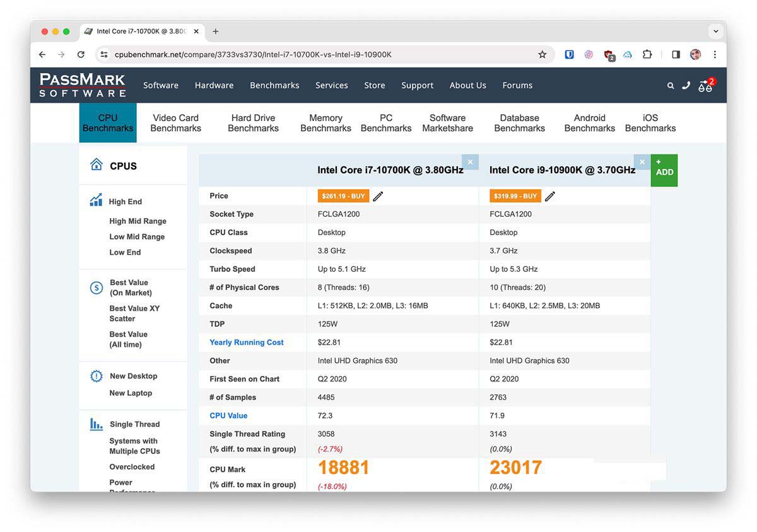
Task: Switch to Memory Benchmarks tab
Action: [326, 123]
